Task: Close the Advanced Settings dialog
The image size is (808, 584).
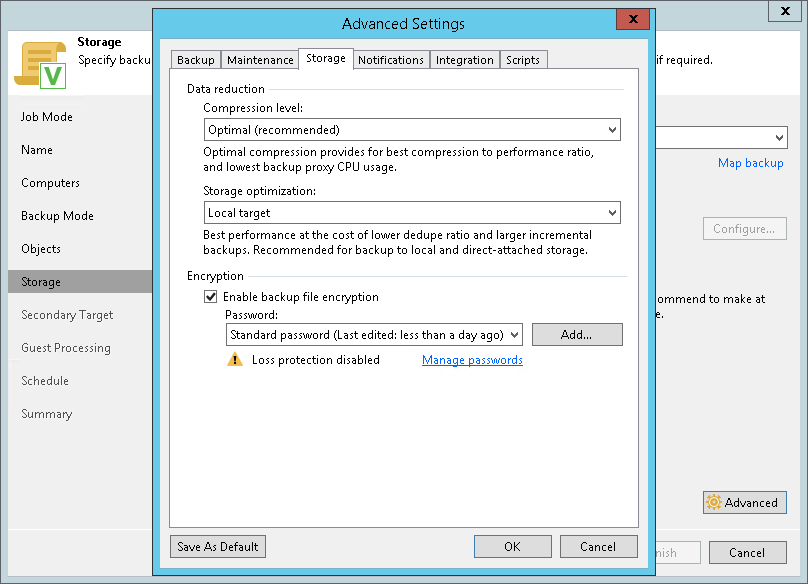Action: pos(632,20)
